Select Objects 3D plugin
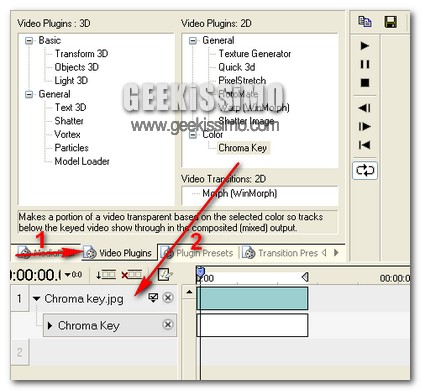Screen dimensions: 421x391 [77, 67]
